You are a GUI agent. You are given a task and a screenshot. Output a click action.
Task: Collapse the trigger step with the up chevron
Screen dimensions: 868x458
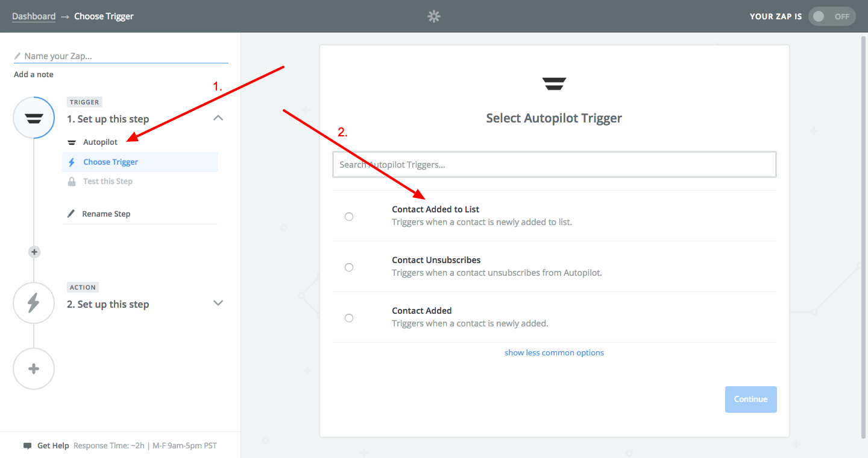tap(218, 118)
